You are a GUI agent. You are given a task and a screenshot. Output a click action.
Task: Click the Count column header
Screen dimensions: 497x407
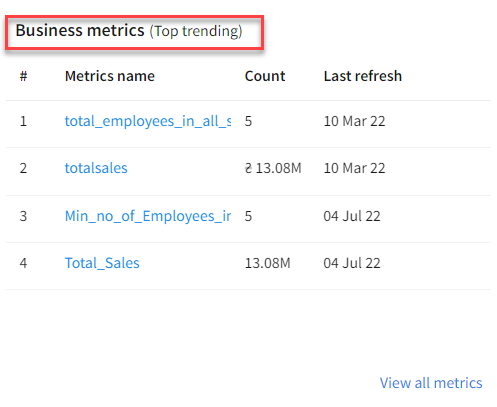point(265,76)
